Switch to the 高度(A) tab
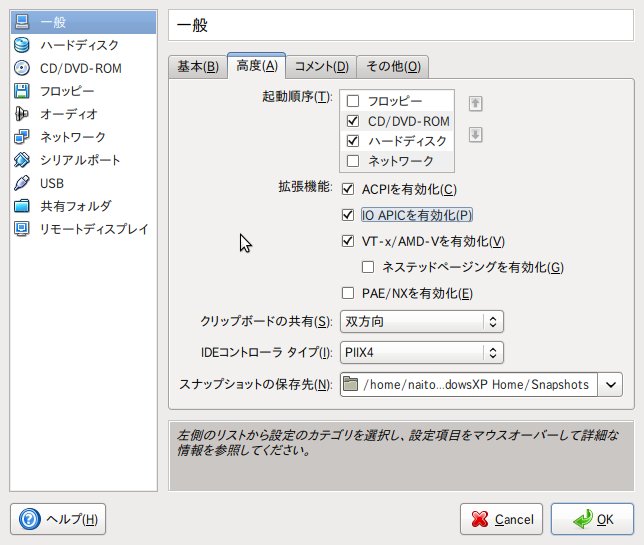The width and height of the screenshot is (644, 545). tap(257, 65)
